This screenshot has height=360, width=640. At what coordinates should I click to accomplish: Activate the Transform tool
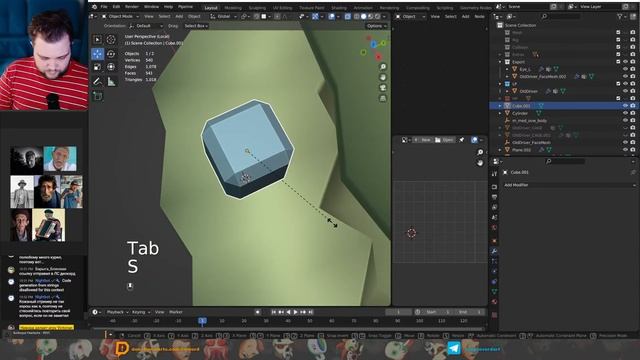pos(111,67)
